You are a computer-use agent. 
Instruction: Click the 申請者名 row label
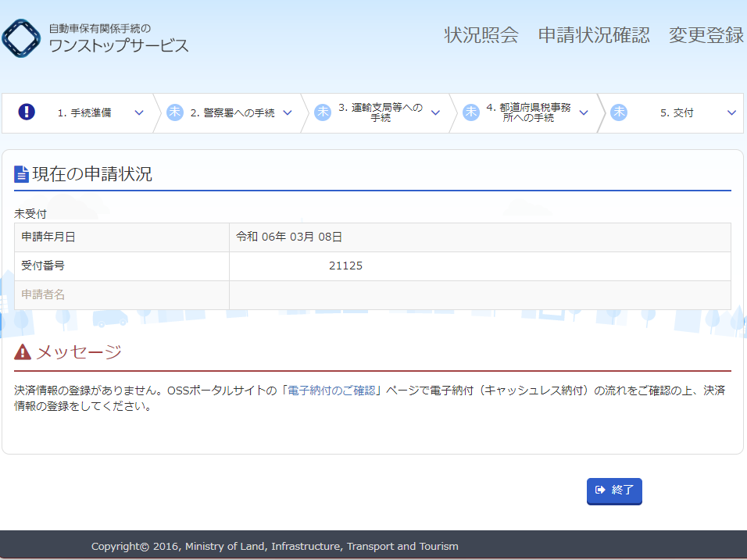43,294
